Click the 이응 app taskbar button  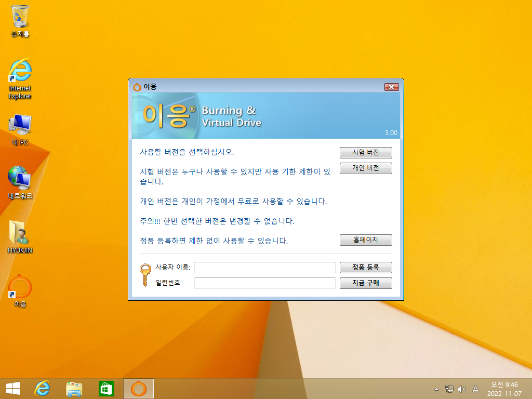[138, 389]
